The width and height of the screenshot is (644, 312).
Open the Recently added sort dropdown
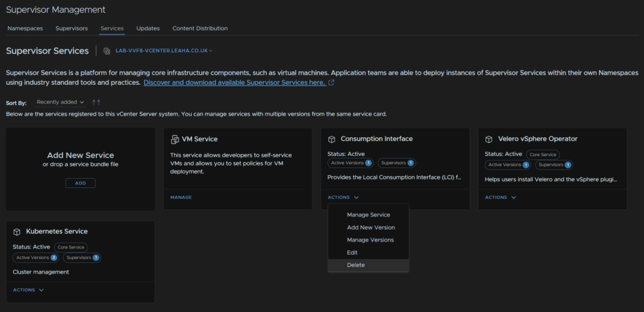tap(60, 103)
